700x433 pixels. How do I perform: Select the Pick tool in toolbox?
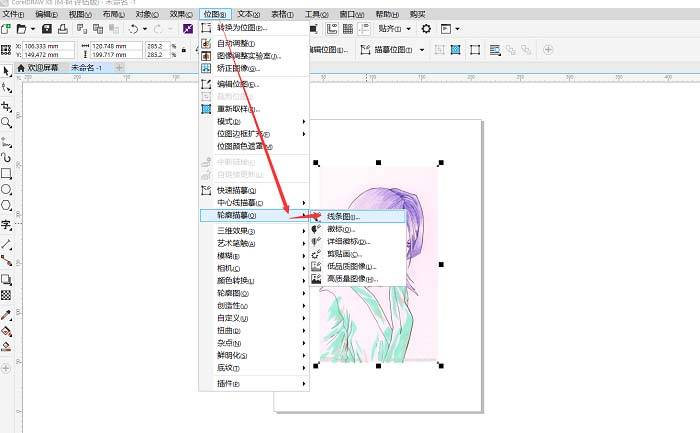point(7,71)
